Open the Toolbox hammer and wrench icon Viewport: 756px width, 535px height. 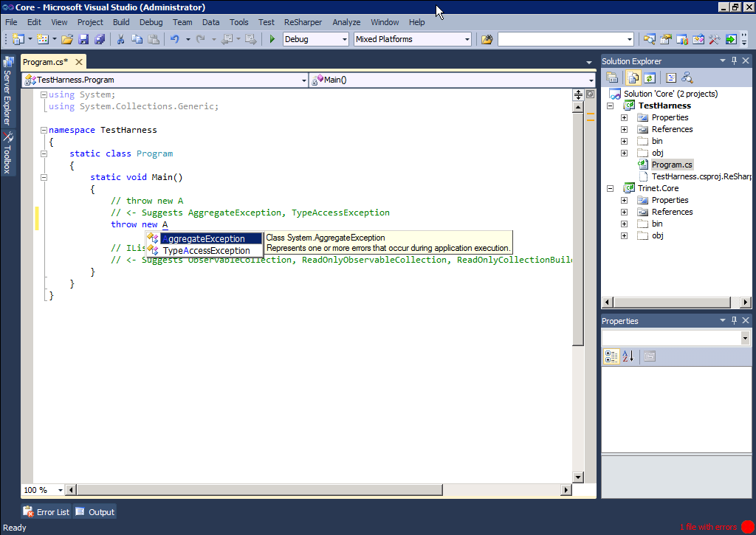715,39
